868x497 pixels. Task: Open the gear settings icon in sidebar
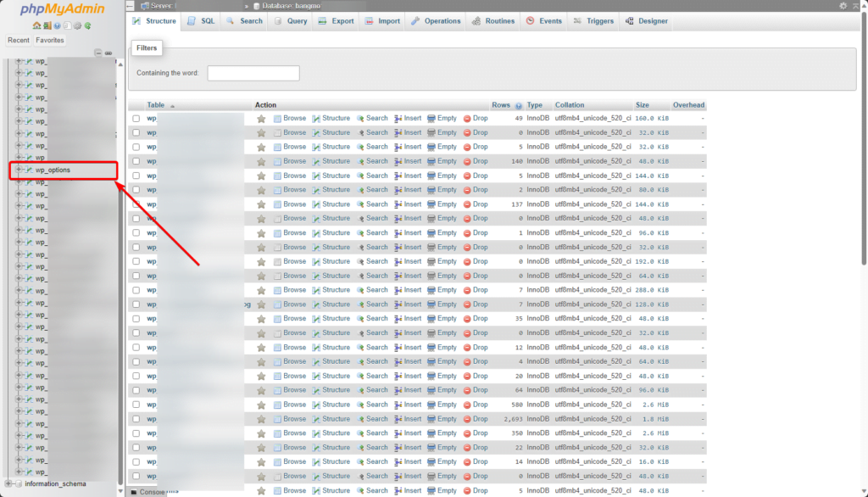[x=77, y=25]
